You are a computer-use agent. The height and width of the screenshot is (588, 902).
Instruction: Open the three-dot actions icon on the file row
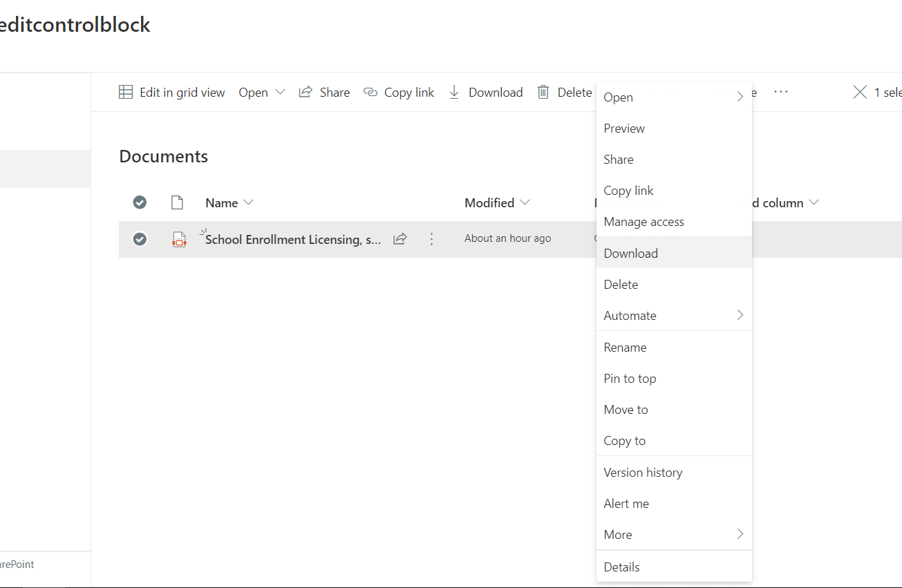[431, 238]
